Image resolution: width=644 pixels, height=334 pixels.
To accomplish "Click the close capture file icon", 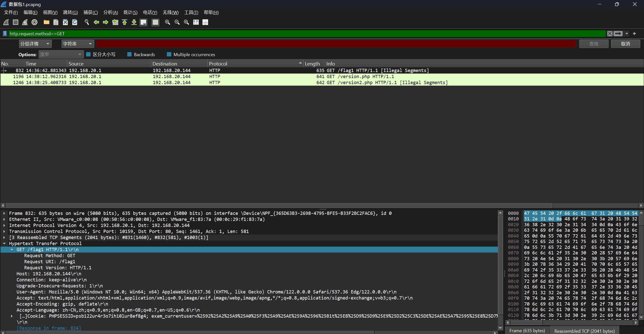I will [x=65, y=22].
